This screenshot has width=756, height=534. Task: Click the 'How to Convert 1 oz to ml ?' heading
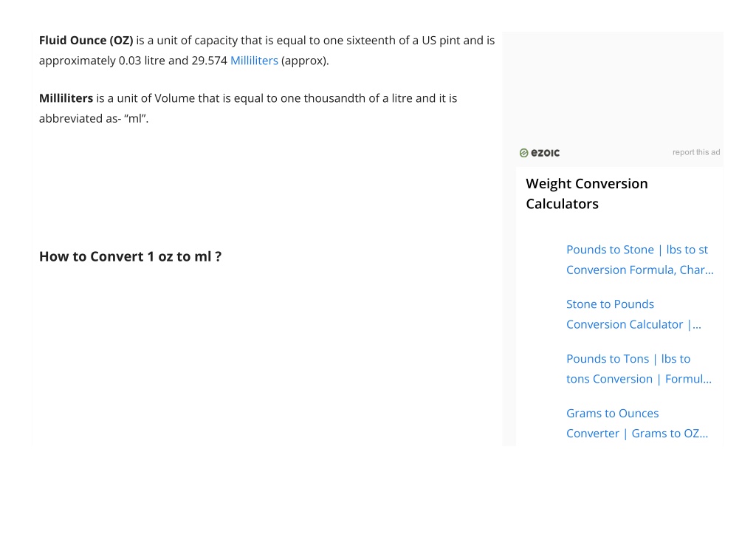click(130, 256)
